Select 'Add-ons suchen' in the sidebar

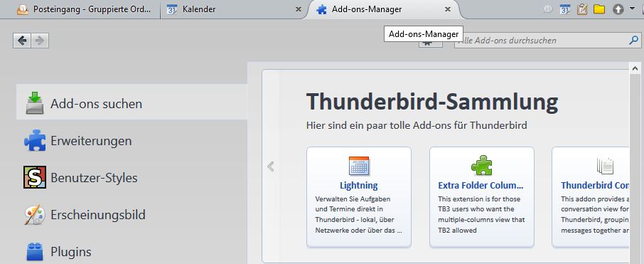(132, 102)
